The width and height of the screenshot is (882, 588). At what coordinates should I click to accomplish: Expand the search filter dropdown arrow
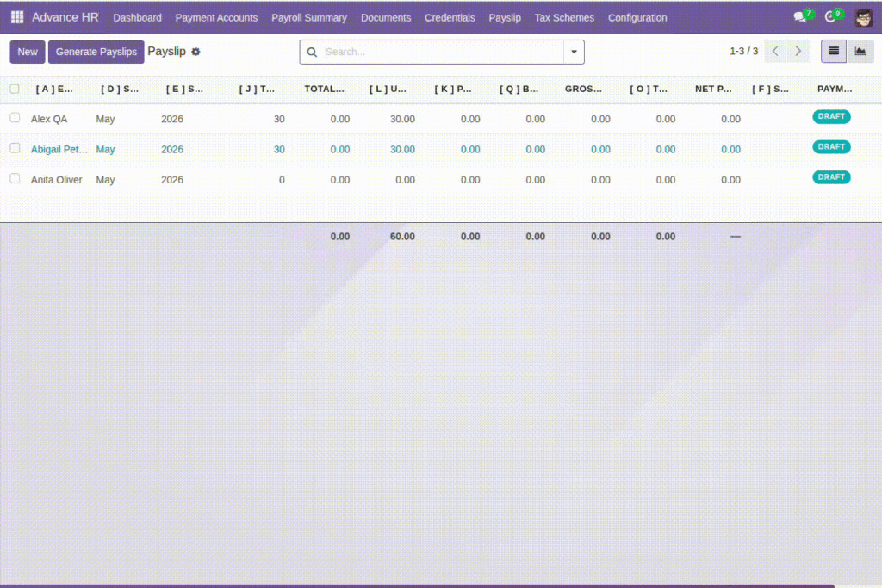(574, 52)
